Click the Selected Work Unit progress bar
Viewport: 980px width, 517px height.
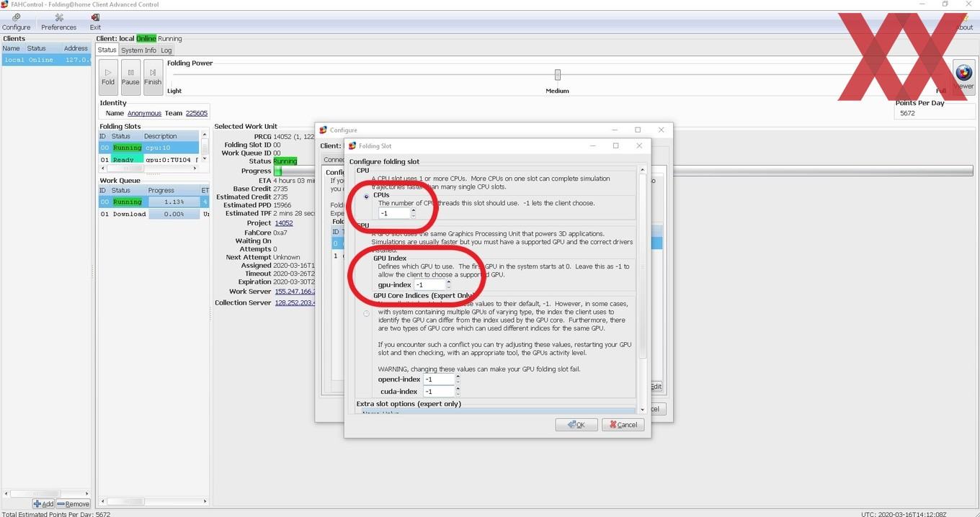[x=623, y=171]
